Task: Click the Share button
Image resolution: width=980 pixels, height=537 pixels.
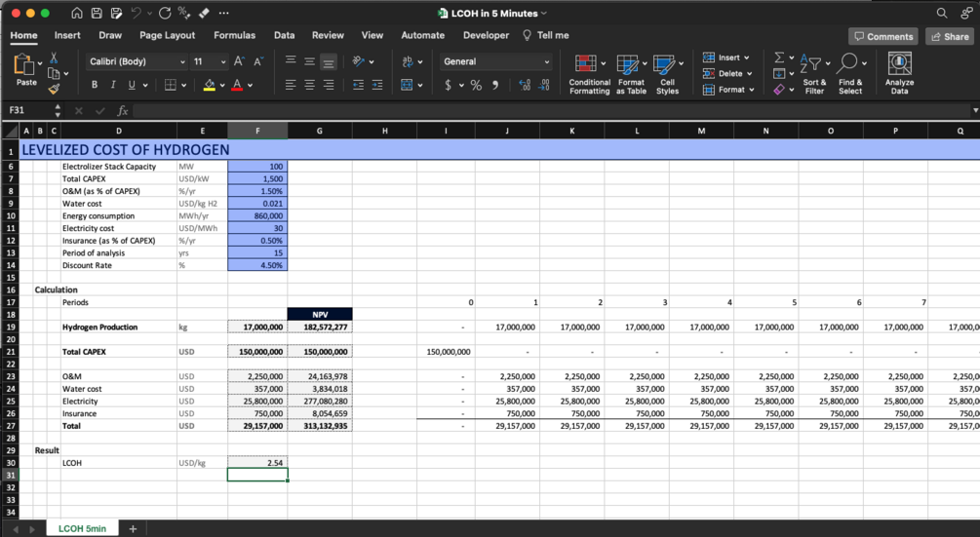Action: (950, 36)
